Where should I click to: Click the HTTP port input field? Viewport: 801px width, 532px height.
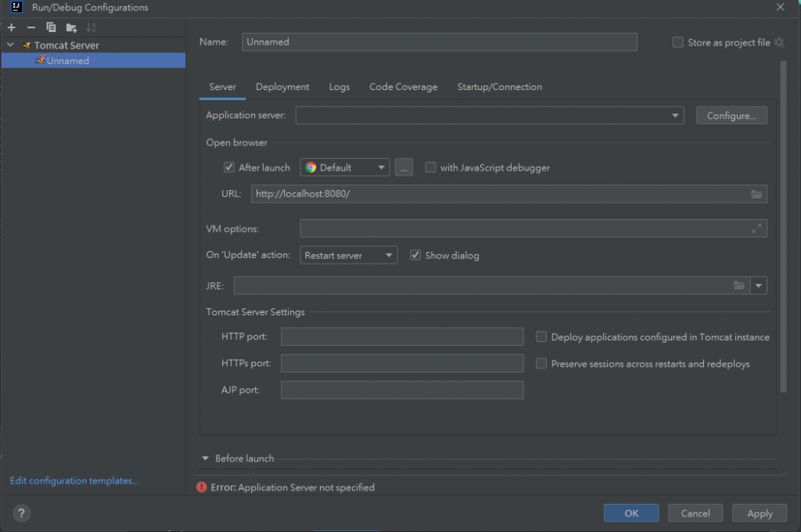(402, 336)
